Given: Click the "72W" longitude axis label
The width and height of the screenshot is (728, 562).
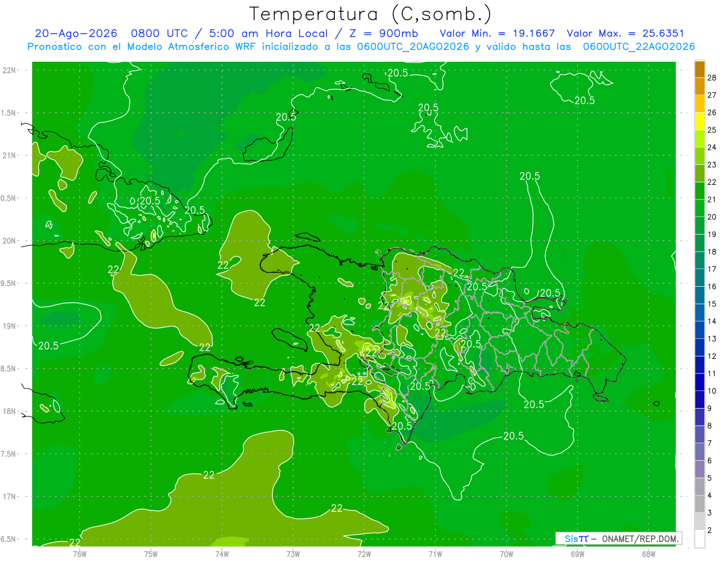Looking at the screenshot, I should pos(364,554).
